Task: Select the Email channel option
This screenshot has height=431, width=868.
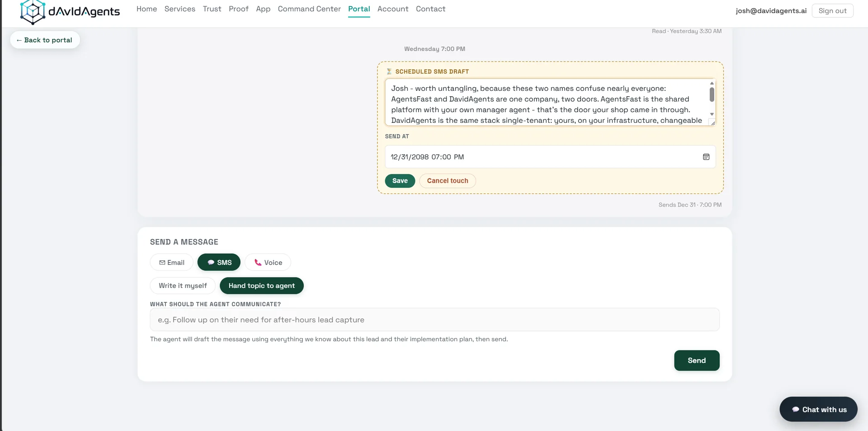Action: tap(171, 262)
